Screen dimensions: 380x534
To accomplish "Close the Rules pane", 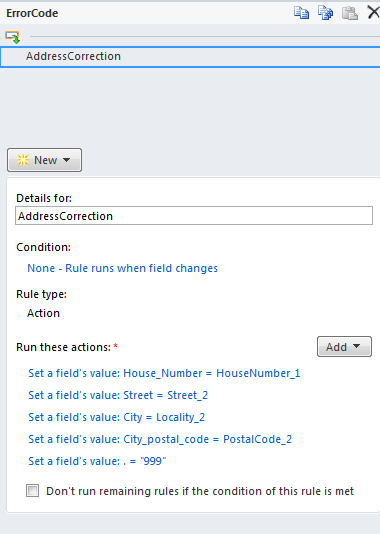I will click(x=374, y=13).
